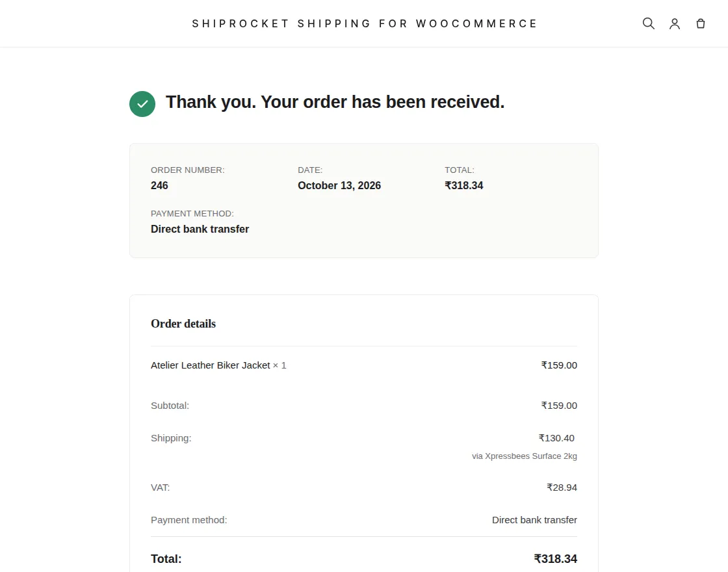The height and width of the screenshot is (572, 728).
Task: Select order number 246
Action: pyautogui.click(x=159, y=185)
